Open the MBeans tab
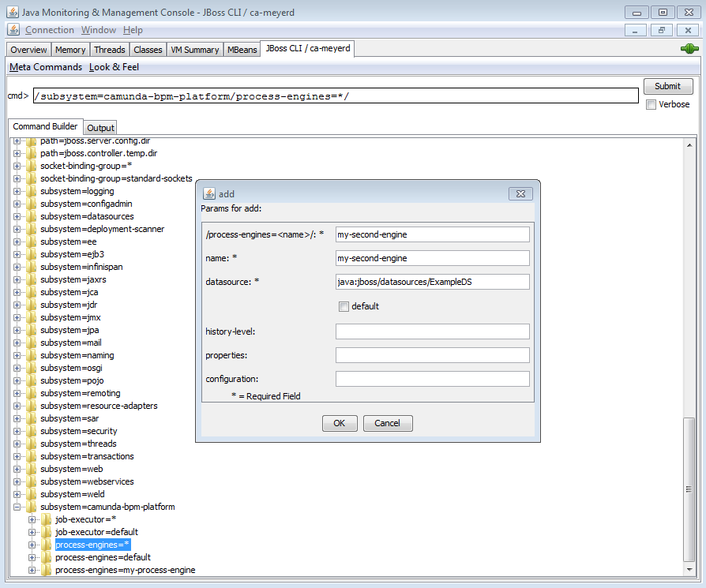The width and height of the screenshot is (706, 588). (x=242, y=50)
